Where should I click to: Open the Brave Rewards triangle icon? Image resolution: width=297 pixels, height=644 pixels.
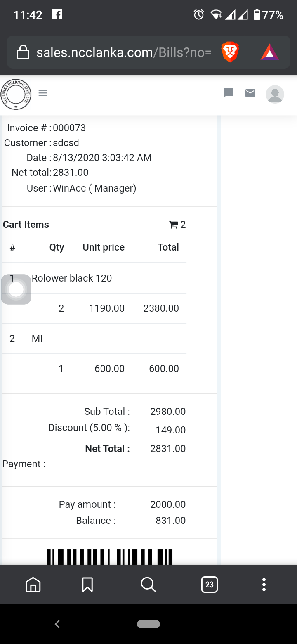point(269,52)
